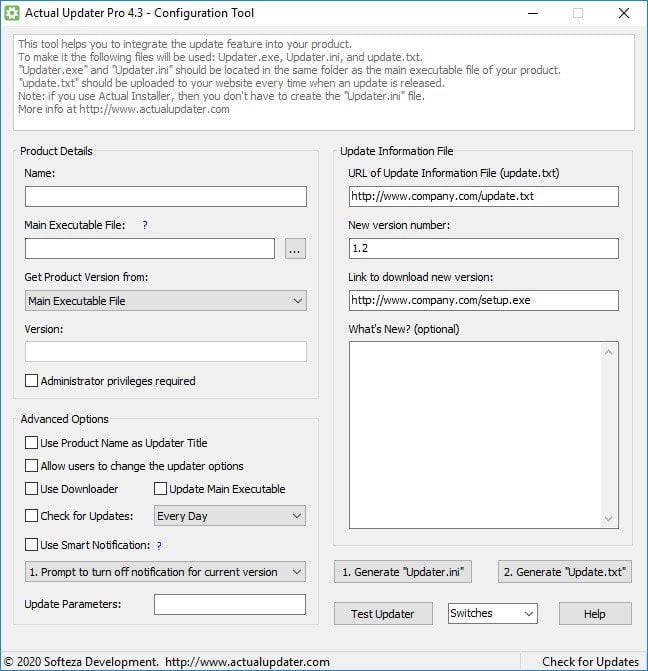Screen dimensions: 648x671
Task: Open the Every Day frequency dropdown
Action: [230, 516]
